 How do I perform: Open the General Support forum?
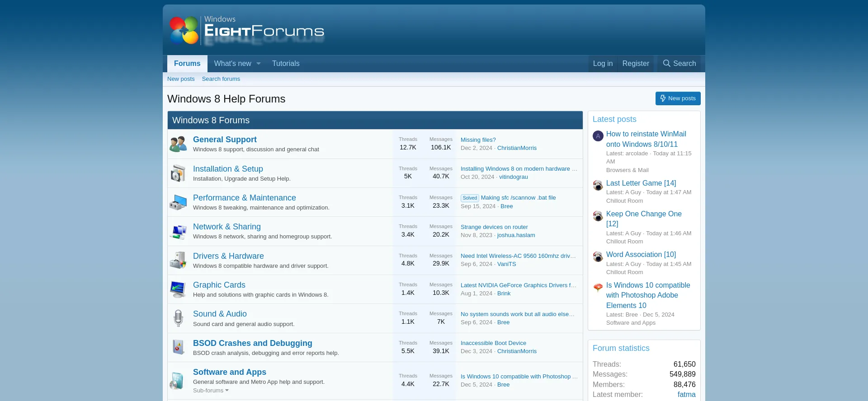click(225, 140)
